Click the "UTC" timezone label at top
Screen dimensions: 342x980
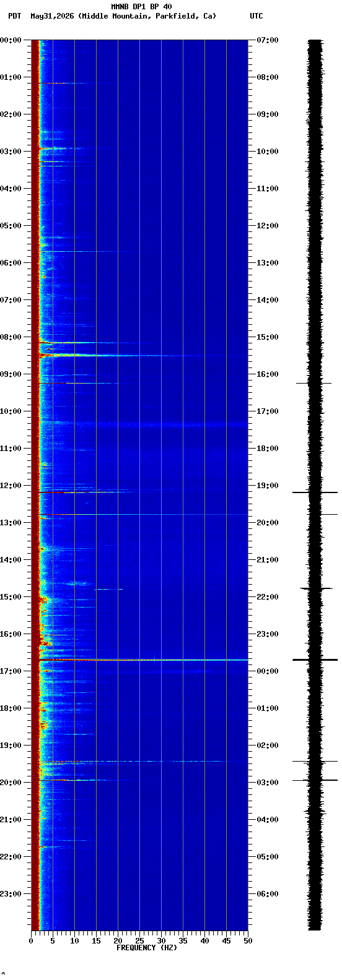(x=256, y=16)
